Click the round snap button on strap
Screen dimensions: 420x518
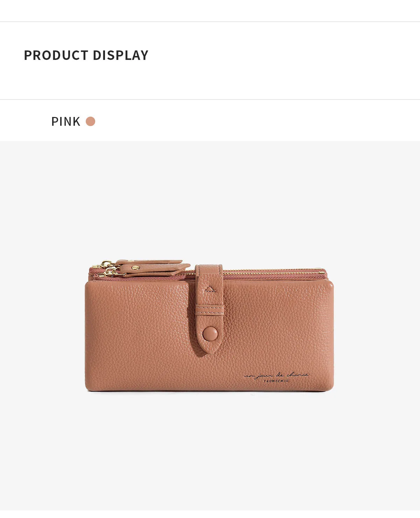point(210,333)
